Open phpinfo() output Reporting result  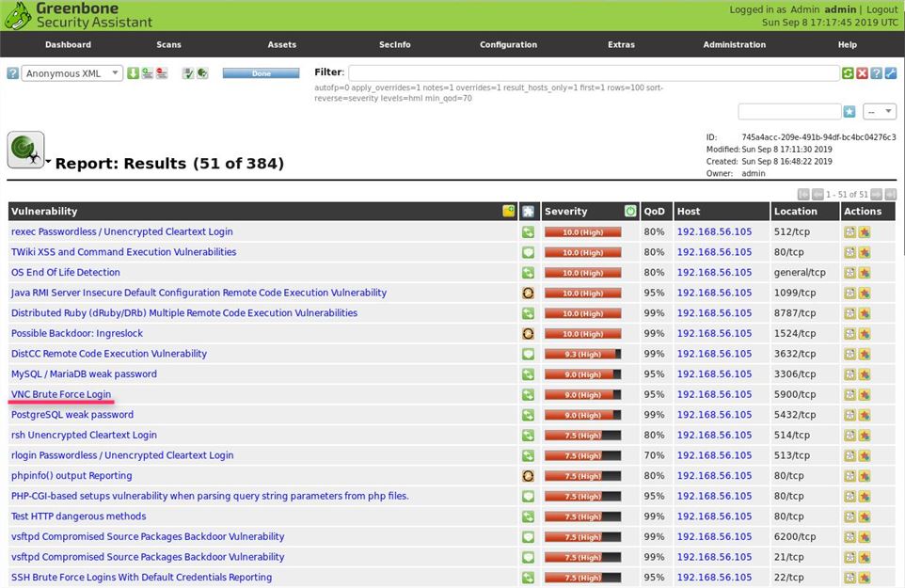click(x=71, y=475)
